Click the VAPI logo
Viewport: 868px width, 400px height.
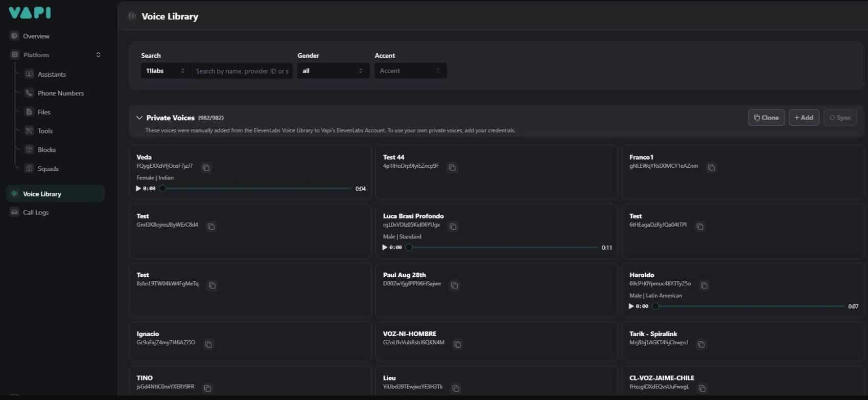(30, 13)
